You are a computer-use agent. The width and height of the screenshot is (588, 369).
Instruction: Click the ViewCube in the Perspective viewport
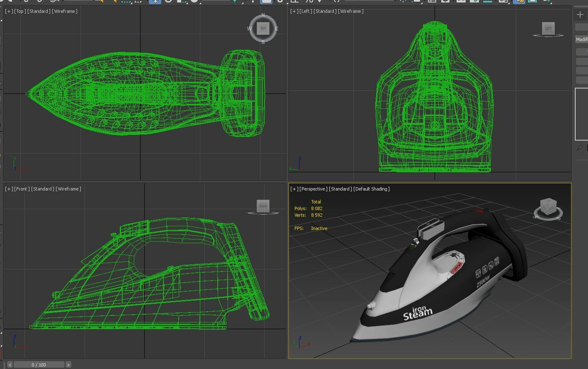coord(548,207)
